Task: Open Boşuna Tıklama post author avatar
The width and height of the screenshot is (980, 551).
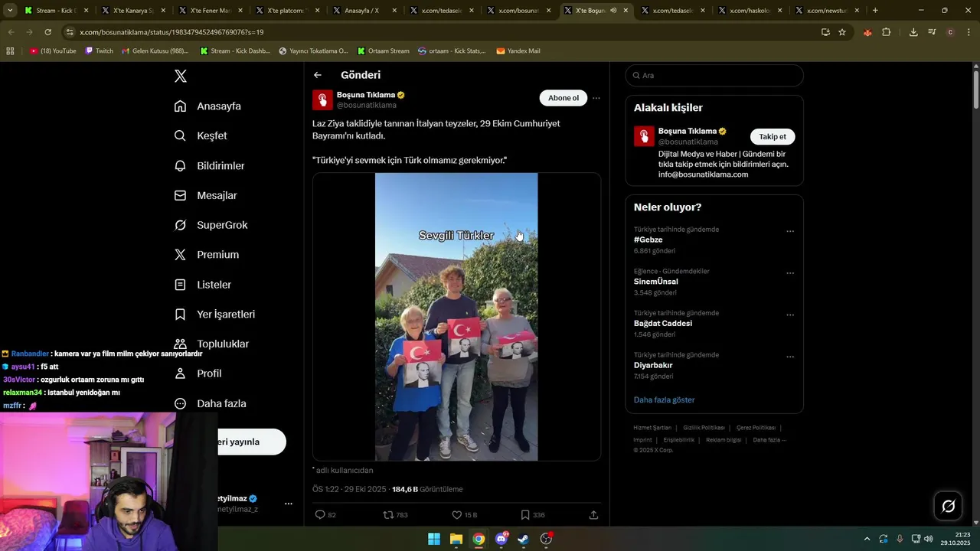Action: pyautogui.click(x=322, y=100)
